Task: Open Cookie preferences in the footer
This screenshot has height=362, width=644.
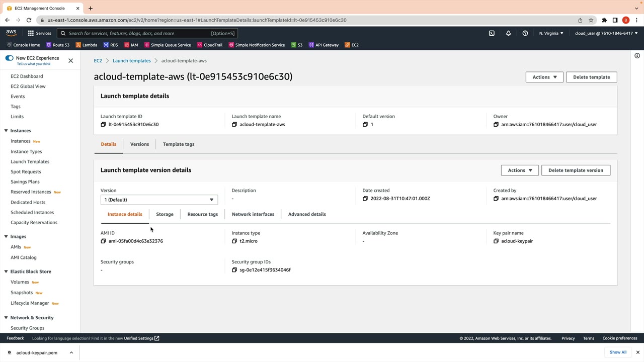Action: (x=620, y=338)
